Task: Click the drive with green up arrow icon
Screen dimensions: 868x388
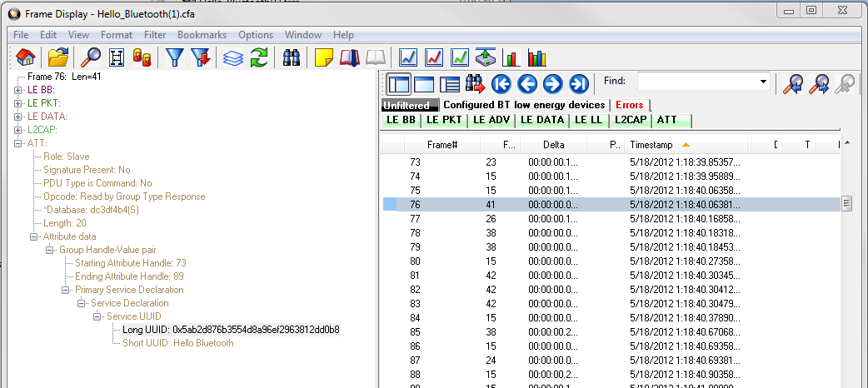Action: [486, 57]
